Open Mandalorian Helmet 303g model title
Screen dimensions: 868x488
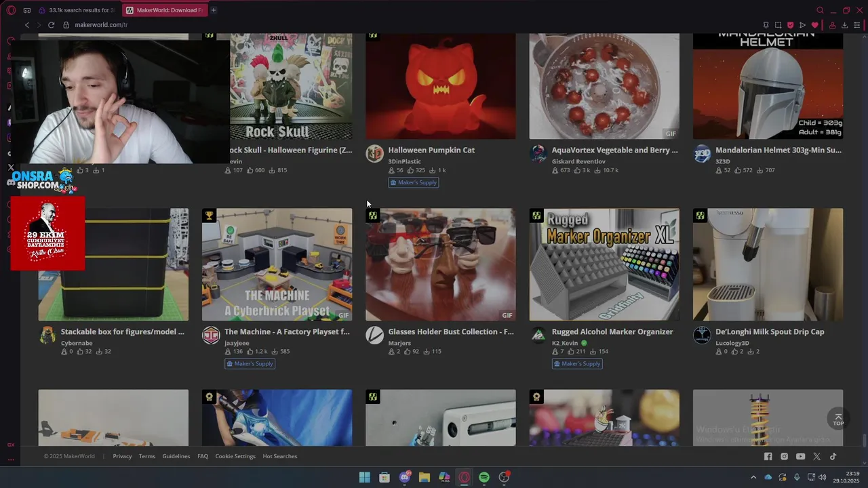tap(778, 150)
